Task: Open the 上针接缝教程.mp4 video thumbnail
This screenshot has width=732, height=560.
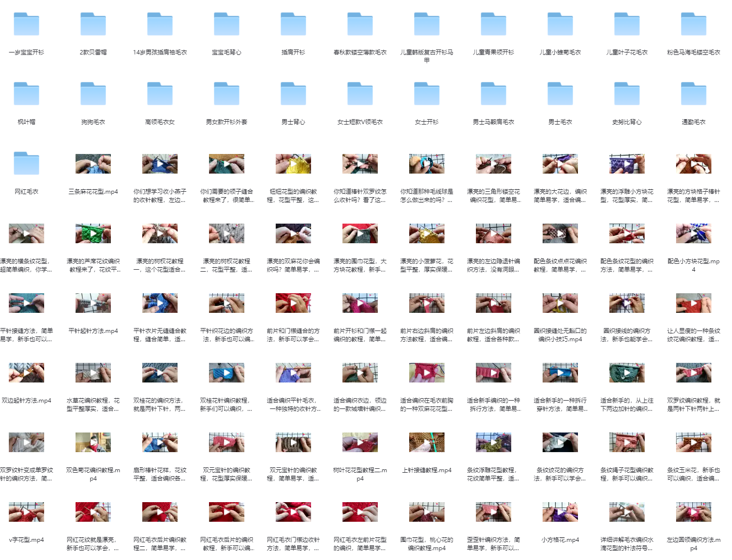Action: (427, 442)
